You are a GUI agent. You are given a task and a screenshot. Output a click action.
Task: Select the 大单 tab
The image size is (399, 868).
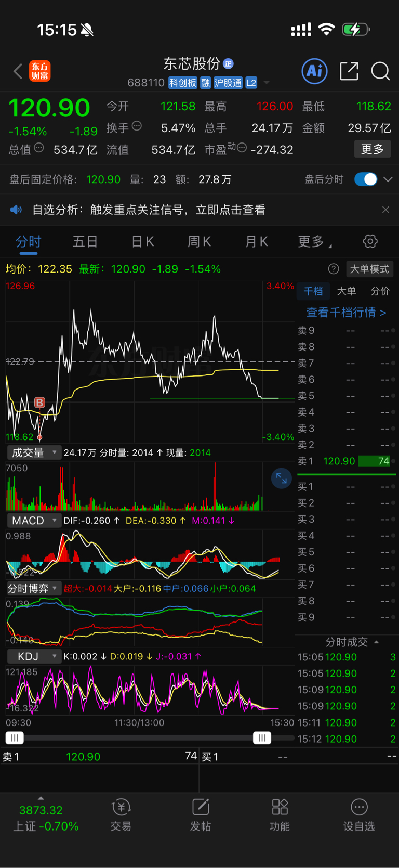[x=347, y=291]
